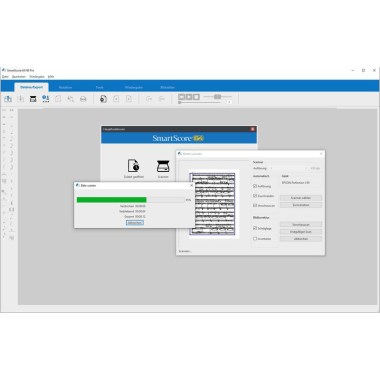The width and height of the screenshot is (380, 380).
Task: Click Abbrechen in the progress dialog
Action: (135, 223)
